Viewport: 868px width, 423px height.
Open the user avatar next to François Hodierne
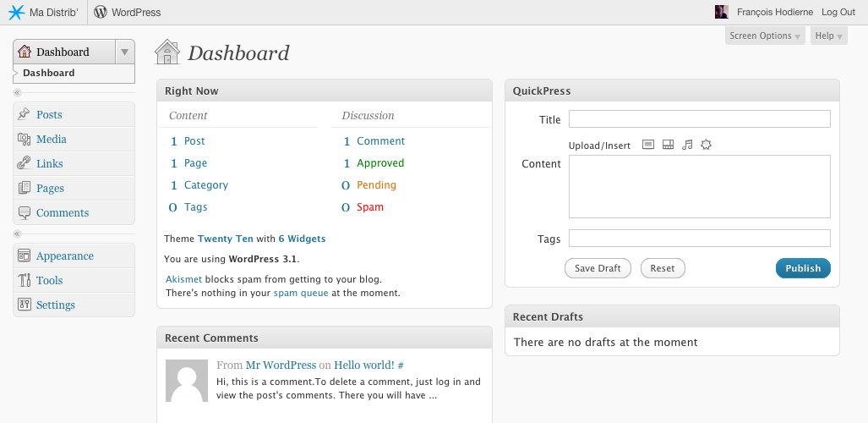tap(721, 12)
